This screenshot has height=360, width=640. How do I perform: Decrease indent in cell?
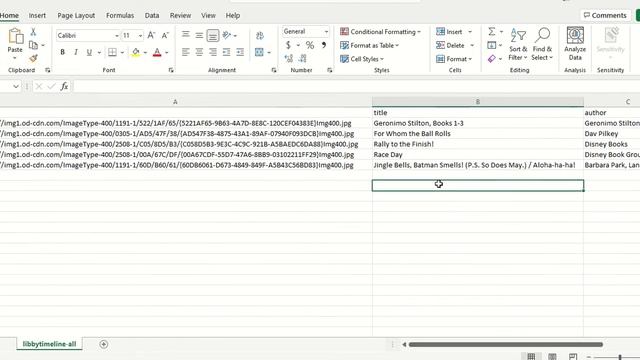click(226, 52)
